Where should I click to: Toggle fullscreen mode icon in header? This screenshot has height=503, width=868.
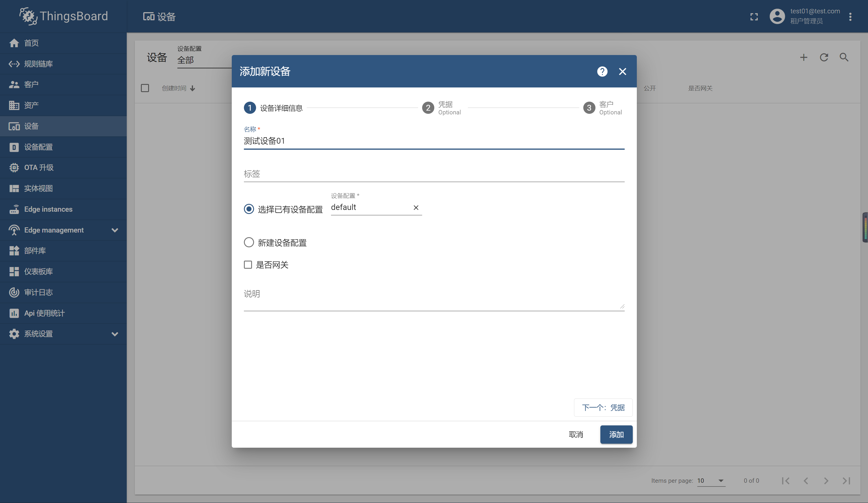pos(754,17)
